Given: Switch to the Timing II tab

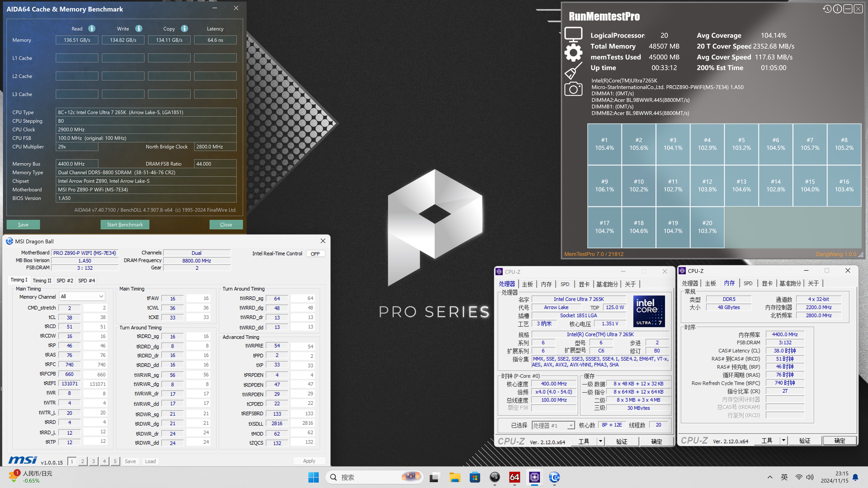Looking at the screenshot, I should coord(42,281).
